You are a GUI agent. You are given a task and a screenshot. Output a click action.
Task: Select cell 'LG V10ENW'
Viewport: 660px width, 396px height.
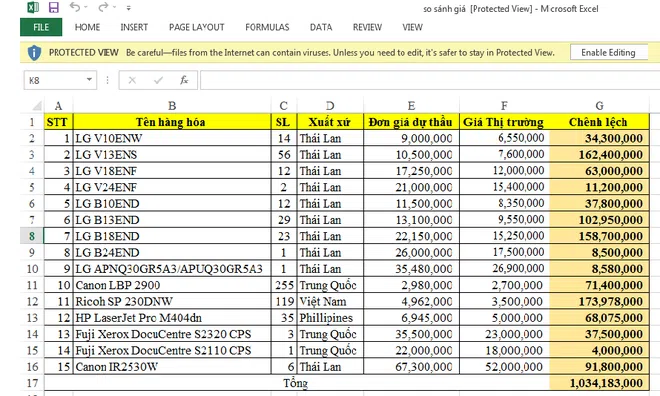172,138
